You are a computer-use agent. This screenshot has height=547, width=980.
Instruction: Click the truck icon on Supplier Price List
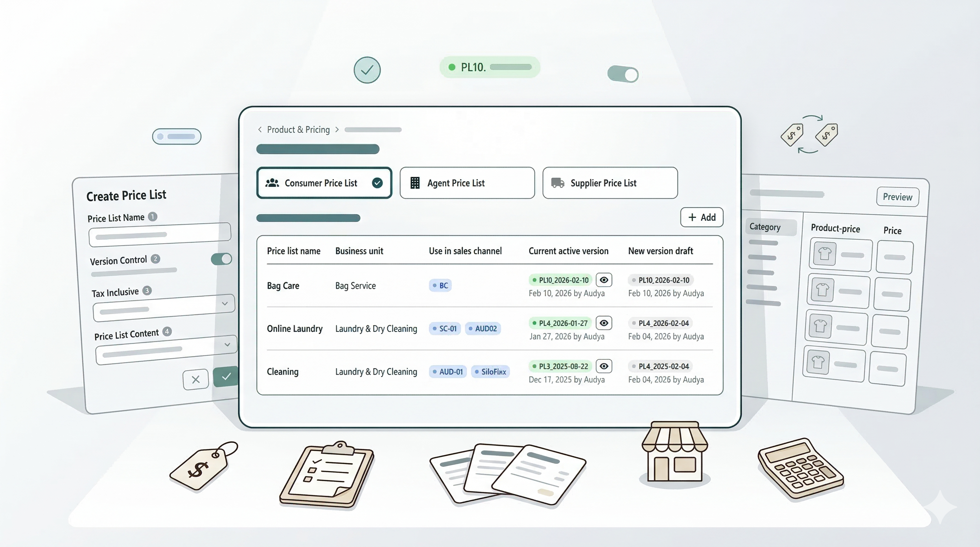558,183
